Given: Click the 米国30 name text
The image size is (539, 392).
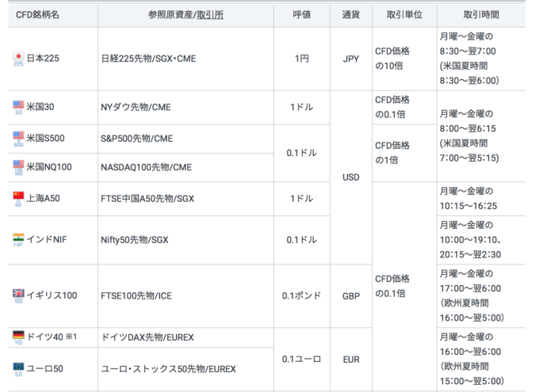Looking at the screenshot, I should [40, 107].
